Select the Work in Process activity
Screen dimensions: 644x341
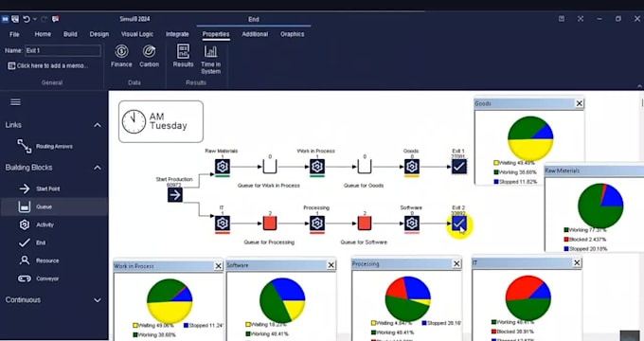(317, 167)
